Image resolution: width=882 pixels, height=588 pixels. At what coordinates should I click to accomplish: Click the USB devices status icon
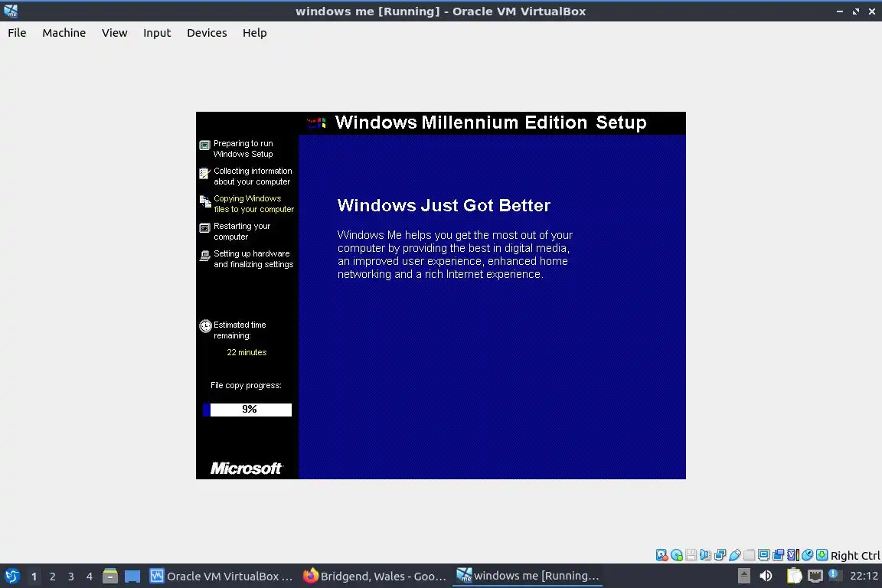click(735, 555)
